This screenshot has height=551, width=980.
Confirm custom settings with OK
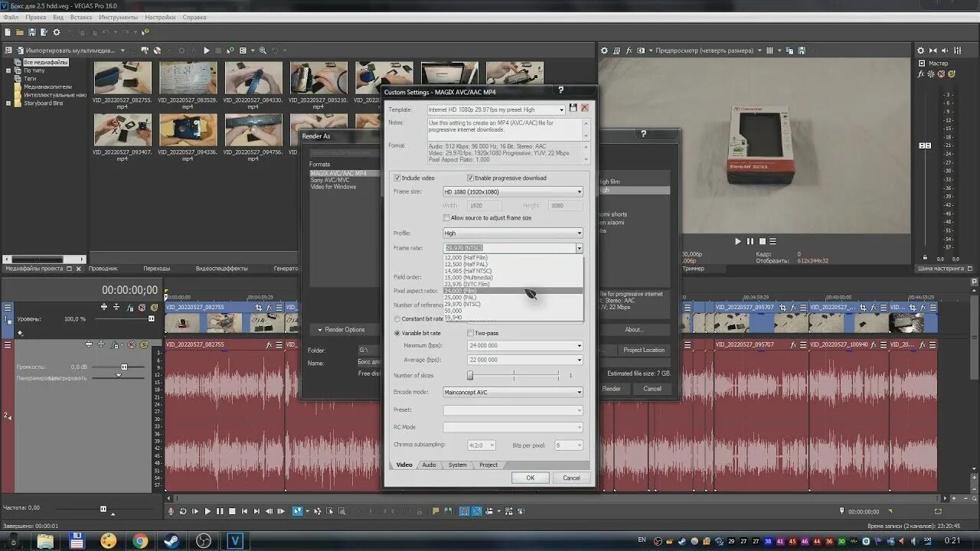(531, 478)
